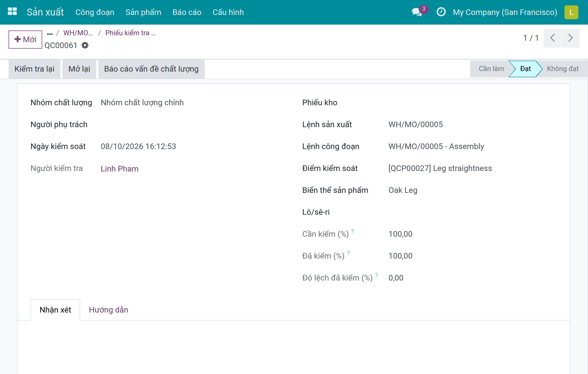This screenshot has height=374, width=588.
Task: Open the Báo cáo dropdown menu
Action: 187,12
